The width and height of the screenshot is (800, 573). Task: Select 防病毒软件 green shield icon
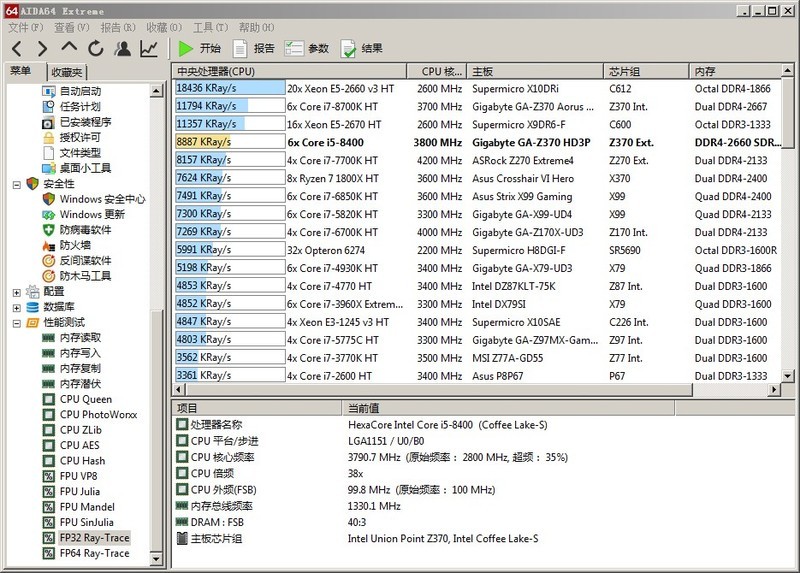point(48,230)
